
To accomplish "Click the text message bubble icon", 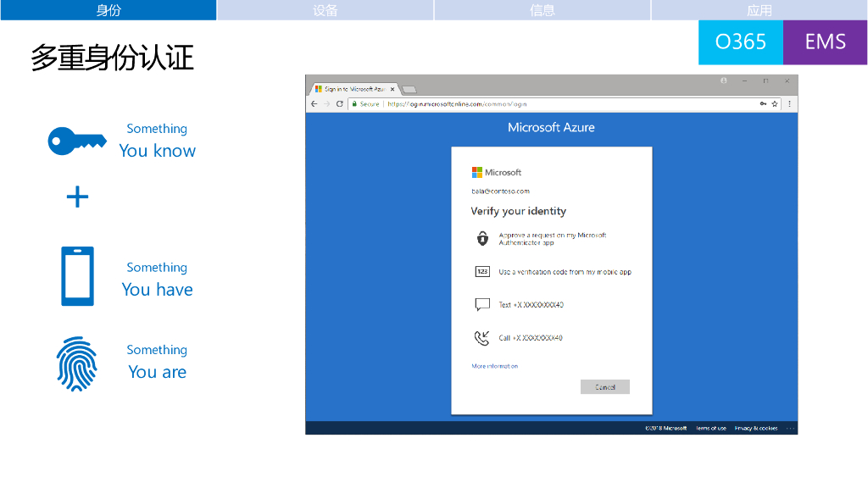I will (482, 304).
